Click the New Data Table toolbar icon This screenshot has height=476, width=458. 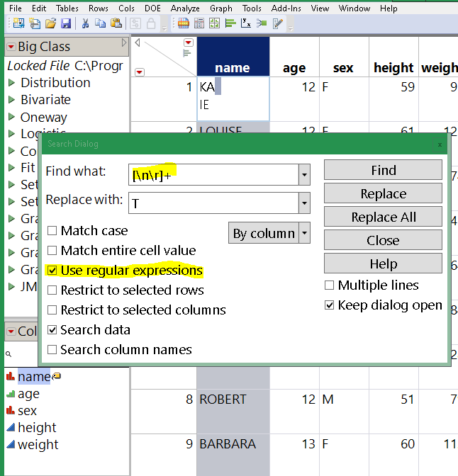(x=19, y=23)
